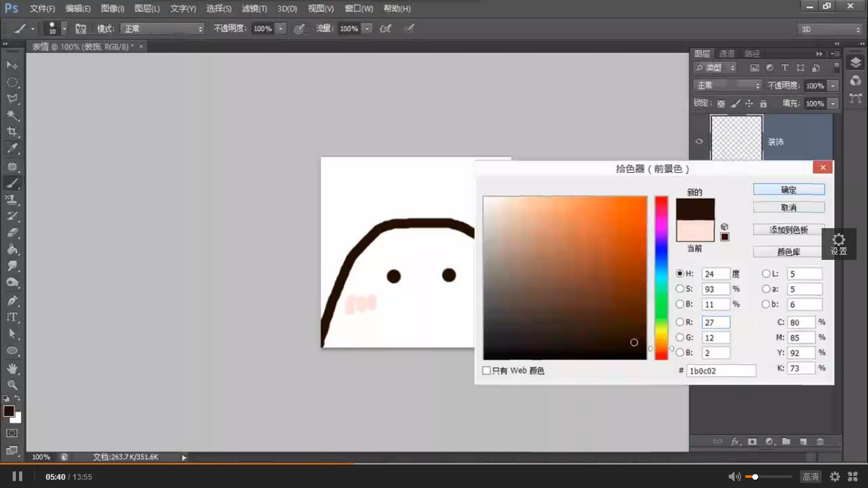Image resolution: width=868 pixels, height=488 pixels.
Task: Click the lock image pixels brush icon
Action: pyautogui.click(x=735, y=104)
